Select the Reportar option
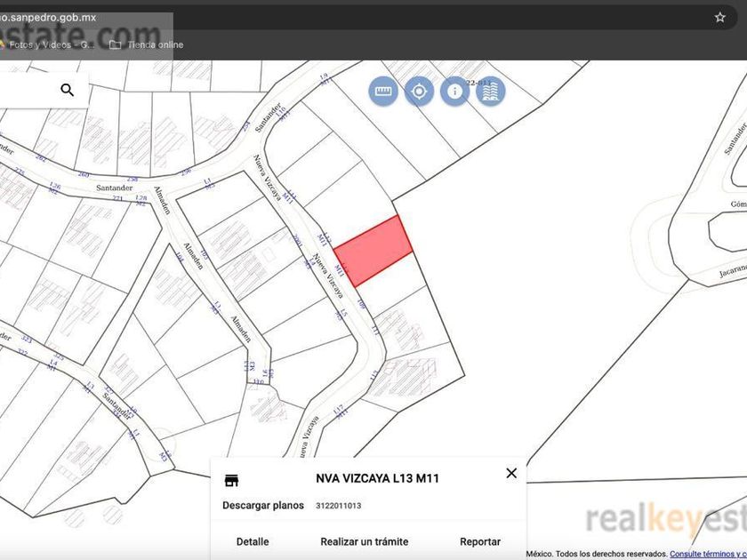This screenshot has width=747, height=560. (x=479, y=541)
